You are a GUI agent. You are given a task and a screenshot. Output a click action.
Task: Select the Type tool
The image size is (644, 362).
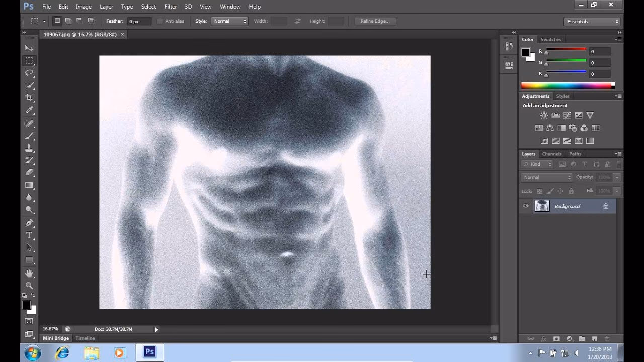29,235
